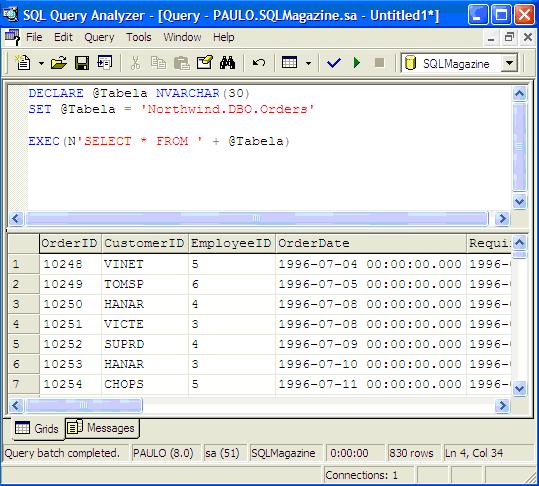539x486 pixels.
Task: Click the query document icon left of the File menu
Action: point(12,37)
